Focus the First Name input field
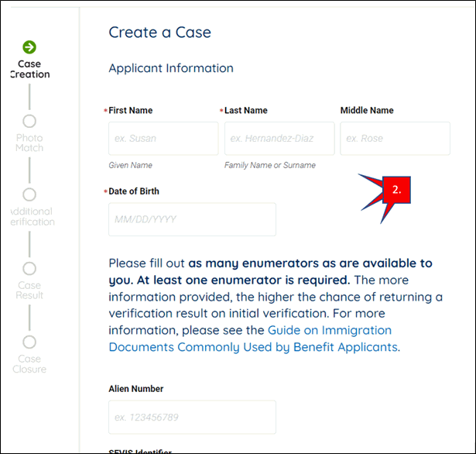Screen dimensions: 476x454 pyautogui.click(x=163, y=139)
